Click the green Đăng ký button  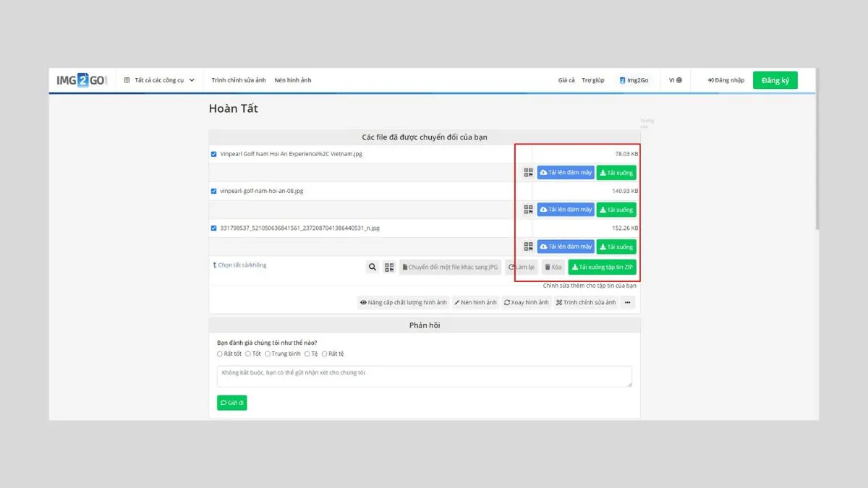click(x=775, y=80)
